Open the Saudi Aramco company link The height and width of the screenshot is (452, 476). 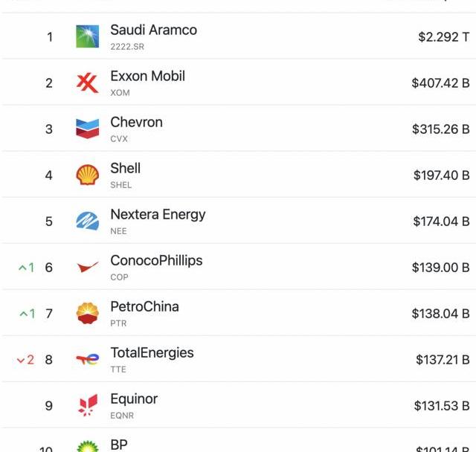pyautogui.click(x=153, y=30)
